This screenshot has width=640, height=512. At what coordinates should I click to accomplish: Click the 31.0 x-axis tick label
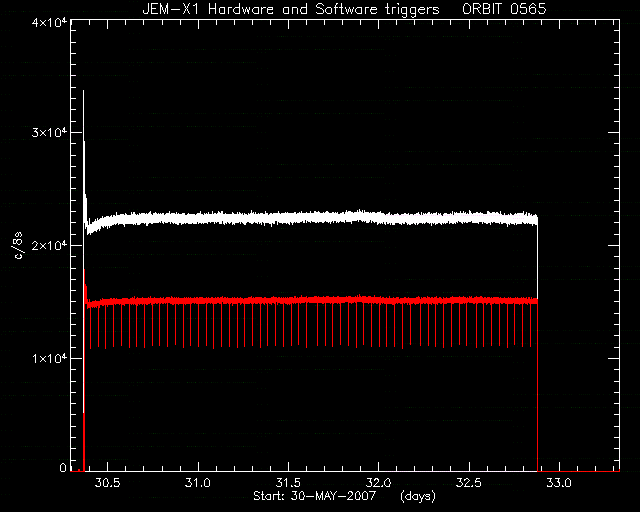pyautogui.click(x=198, y=483)
